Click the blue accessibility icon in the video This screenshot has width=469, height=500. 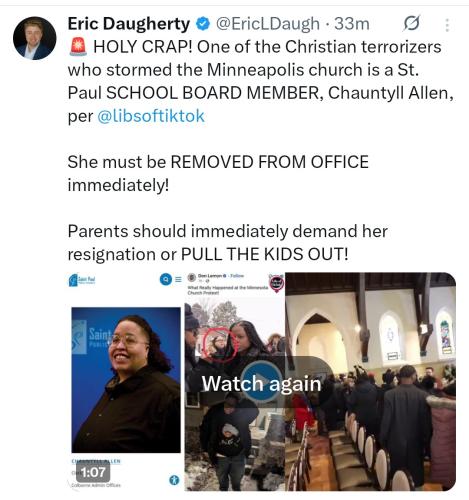coord(174,480)
